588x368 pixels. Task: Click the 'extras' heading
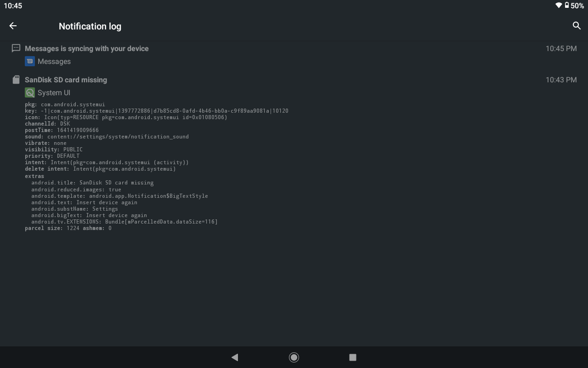34,176
